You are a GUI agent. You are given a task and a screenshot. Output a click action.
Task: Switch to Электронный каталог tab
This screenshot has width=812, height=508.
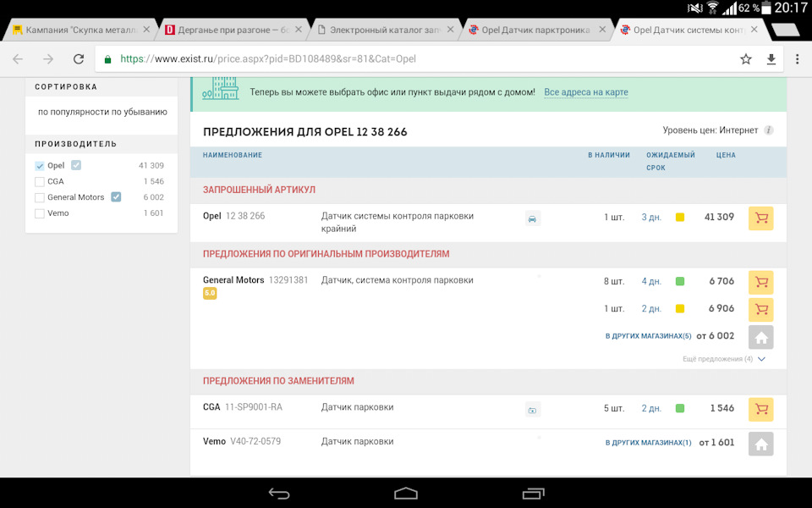[385, 30]
